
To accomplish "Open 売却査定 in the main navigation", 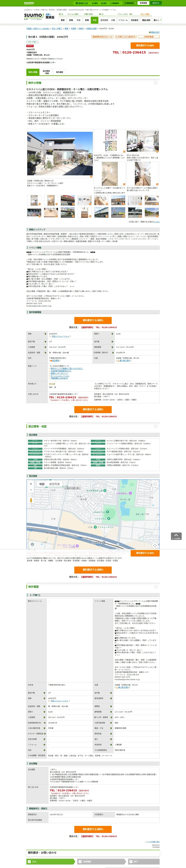I will [135, 20].
